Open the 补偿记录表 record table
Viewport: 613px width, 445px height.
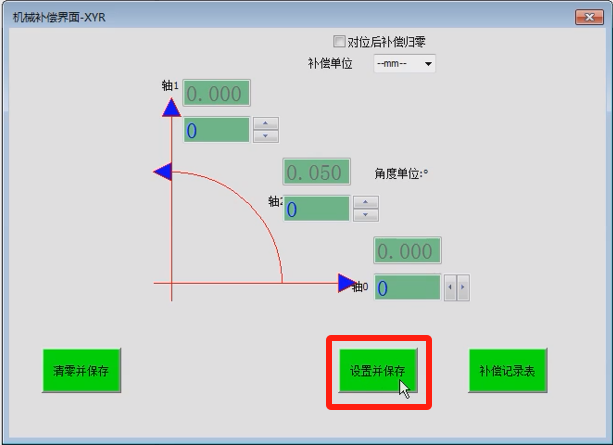[x=508, y=370]
